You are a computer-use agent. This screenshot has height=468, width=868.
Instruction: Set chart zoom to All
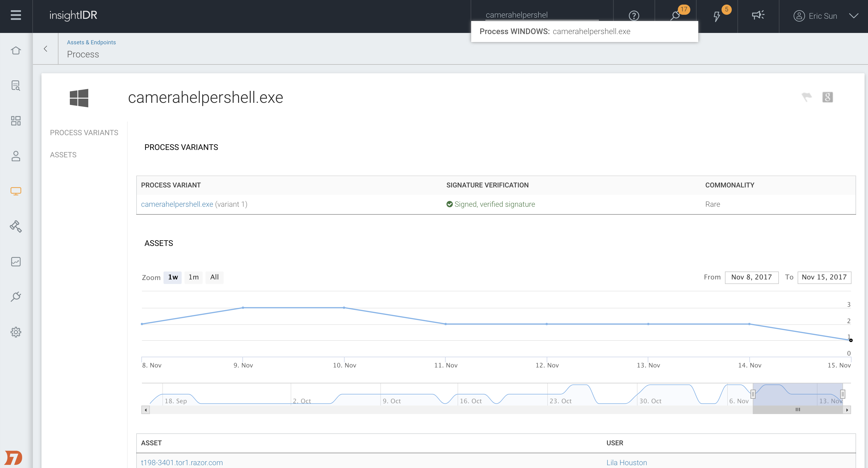214,277
